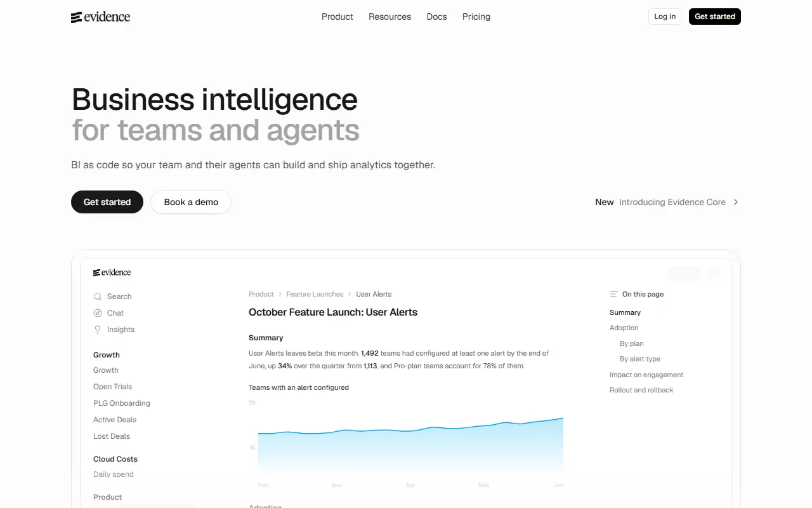This screenshot has width=812, height=508.
Task: Open the Pricing page
Action: pos(476,17)
